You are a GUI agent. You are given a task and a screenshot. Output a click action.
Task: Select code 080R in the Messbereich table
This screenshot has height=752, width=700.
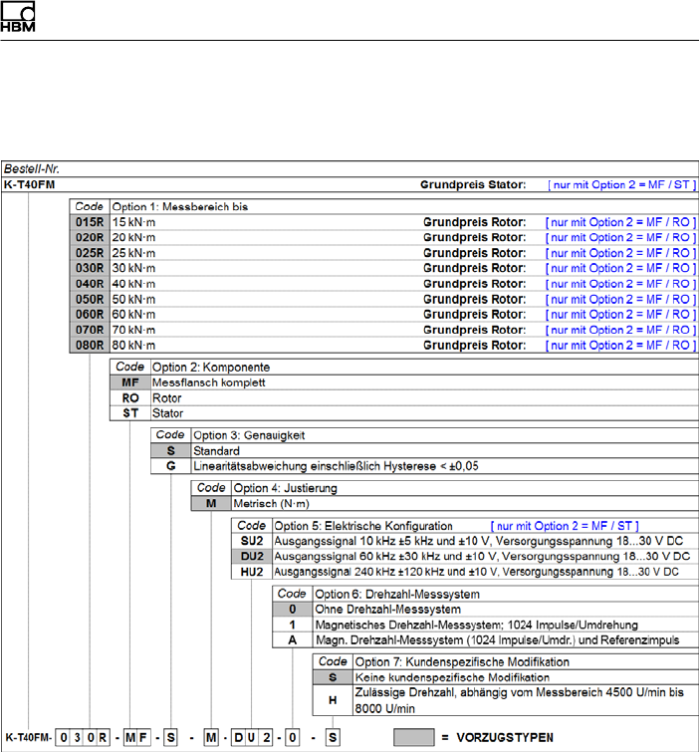(x=90, y=345)
